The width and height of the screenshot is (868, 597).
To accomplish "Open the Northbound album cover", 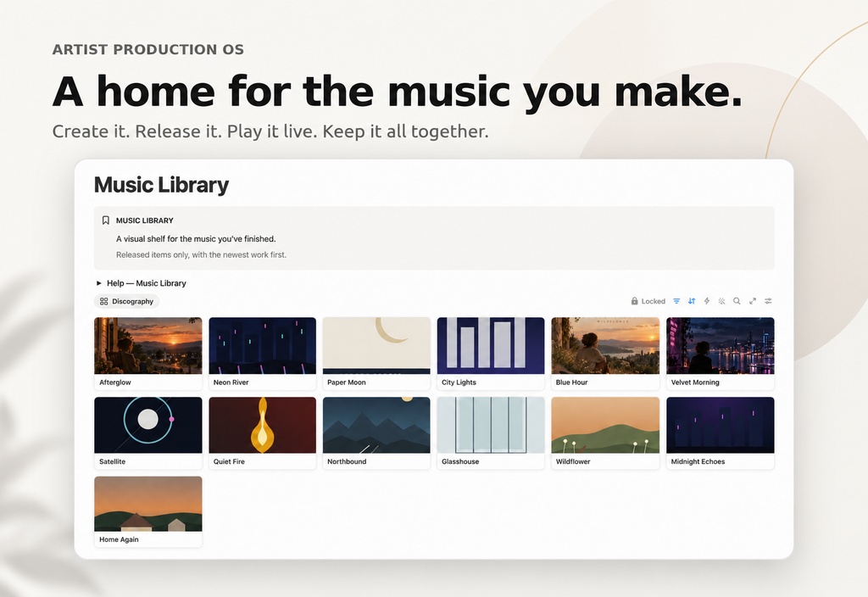I will 376,425.
